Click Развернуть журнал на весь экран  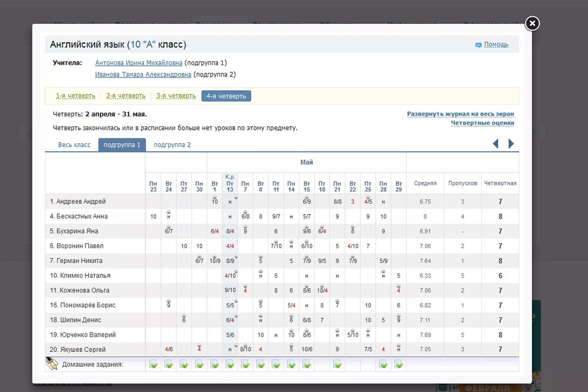coord(461,114)
